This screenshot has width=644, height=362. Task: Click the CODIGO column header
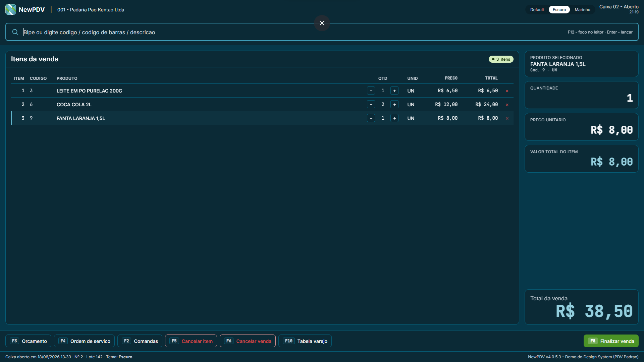point(38,78)
